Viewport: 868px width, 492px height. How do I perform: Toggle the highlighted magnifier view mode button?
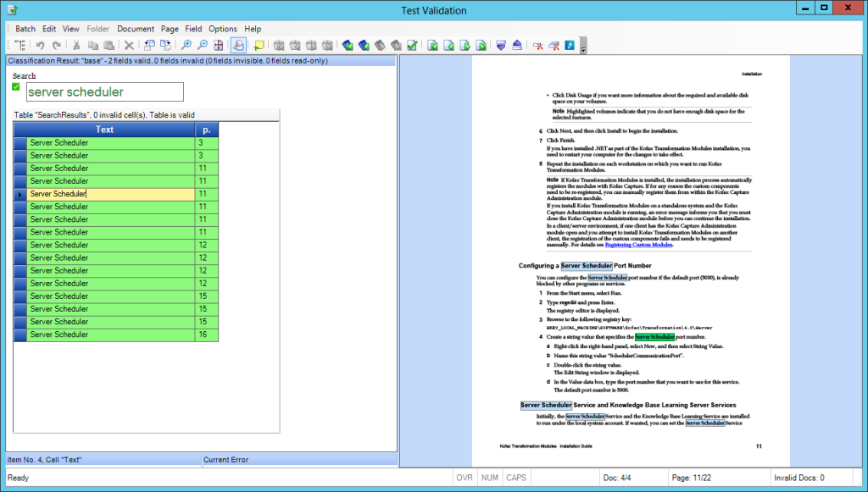point(238,46)
